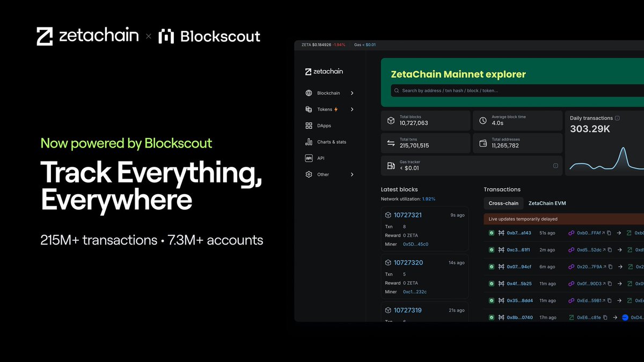Image resolution: width=644 pixels, height=362 pixels.
Task: Expand the Tokens menu chevron
Action: pyautogui.click(x=353, y=109)
